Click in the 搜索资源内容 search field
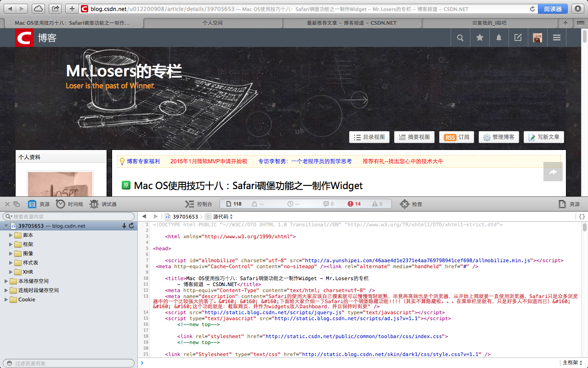 (69, 216)
